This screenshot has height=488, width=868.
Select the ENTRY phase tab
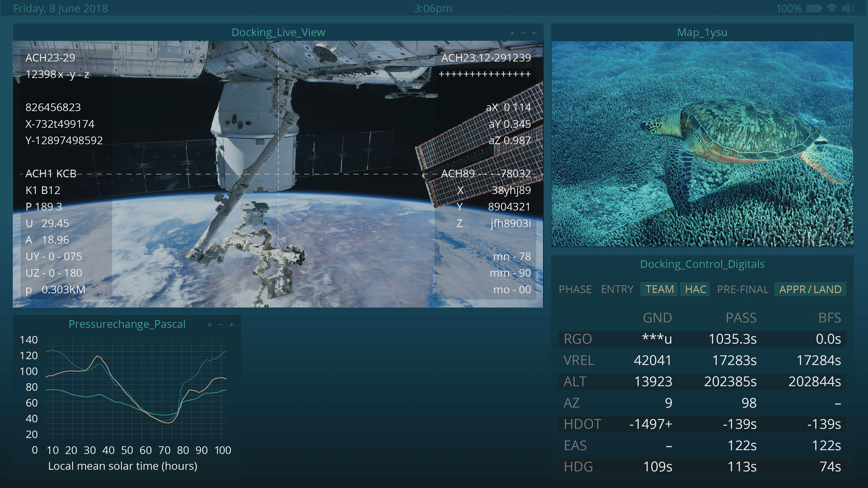tap(617, 289)
